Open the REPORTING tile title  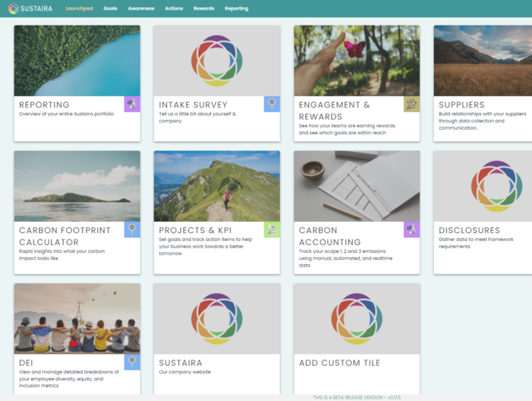[x=45, y=105]
